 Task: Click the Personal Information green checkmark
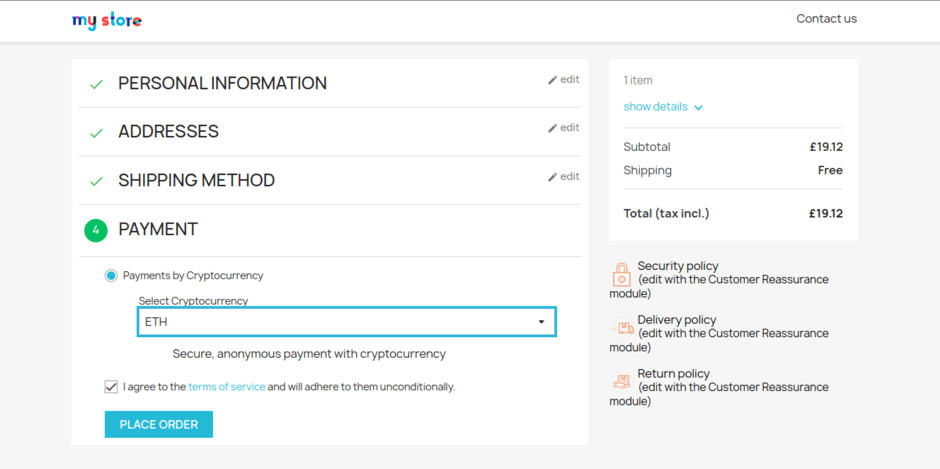tap(96, 84)
